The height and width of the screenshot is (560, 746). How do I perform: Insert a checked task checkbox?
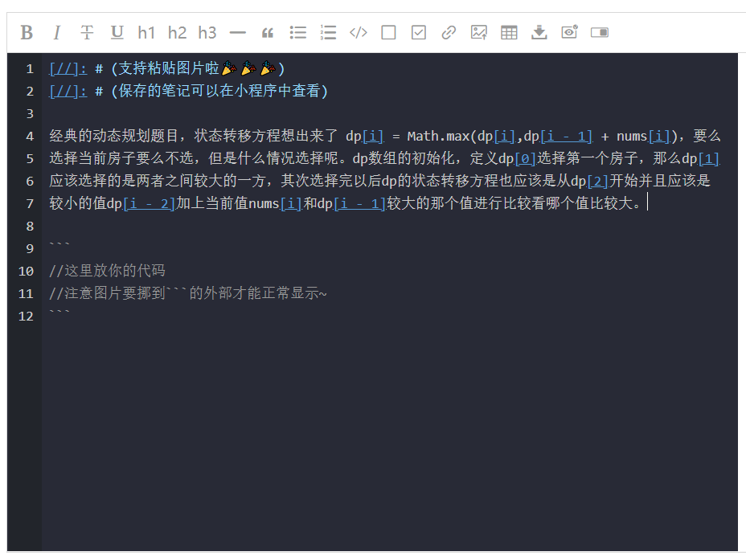point(418,32)
